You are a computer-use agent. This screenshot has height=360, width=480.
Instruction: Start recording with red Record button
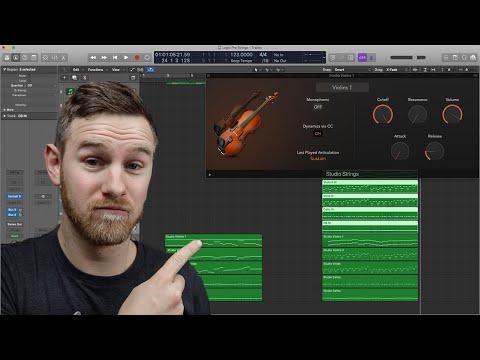click(x=137, y=58)
